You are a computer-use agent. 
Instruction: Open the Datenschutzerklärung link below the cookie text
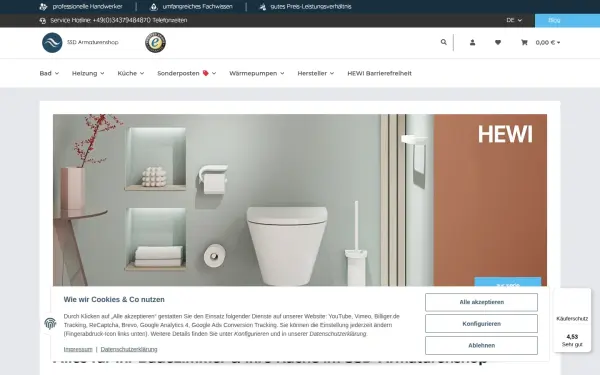coord(129,349)
